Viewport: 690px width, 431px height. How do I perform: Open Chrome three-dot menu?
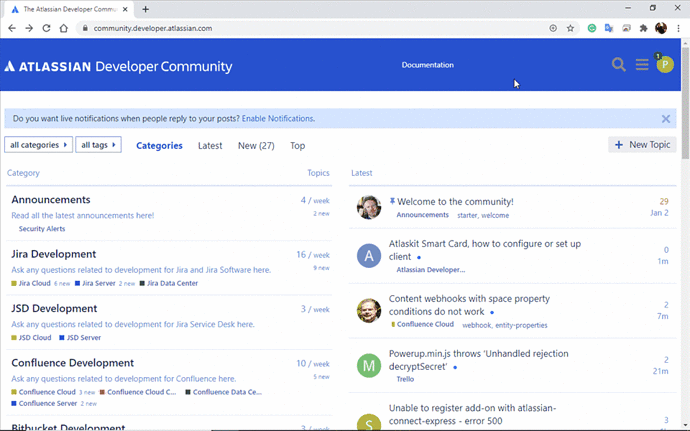tap(678, 28)
